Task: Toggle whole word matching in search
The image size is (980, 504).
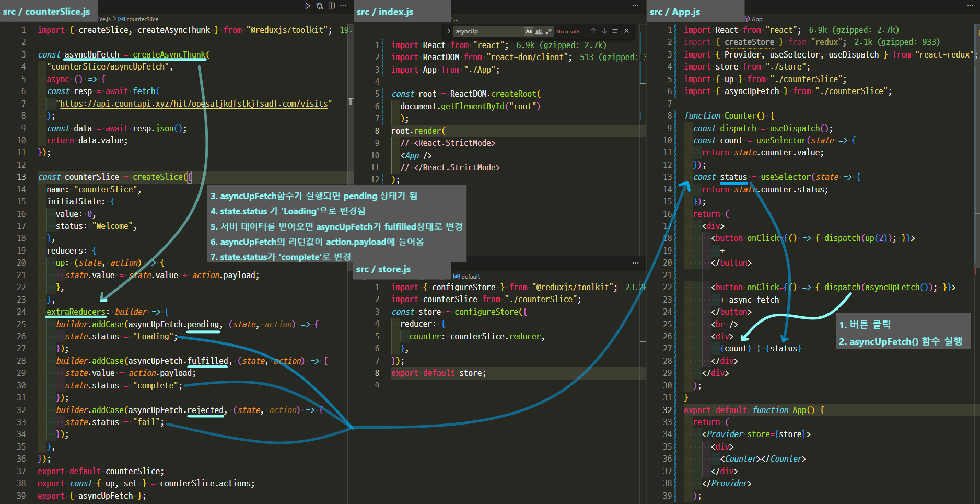Action: pyautogui.click(x=539, y=31)
